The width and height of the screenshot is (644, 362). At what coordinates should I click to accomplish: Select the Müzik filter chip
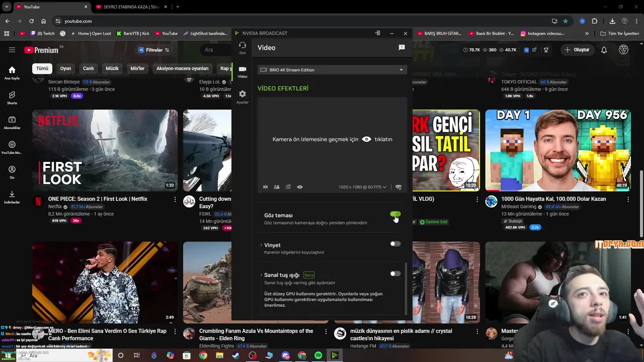[112, 68]
